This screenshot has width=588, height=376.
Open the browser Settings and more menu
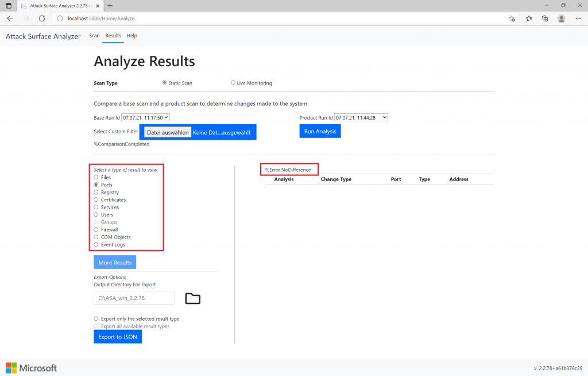click(x=578, y=18)
